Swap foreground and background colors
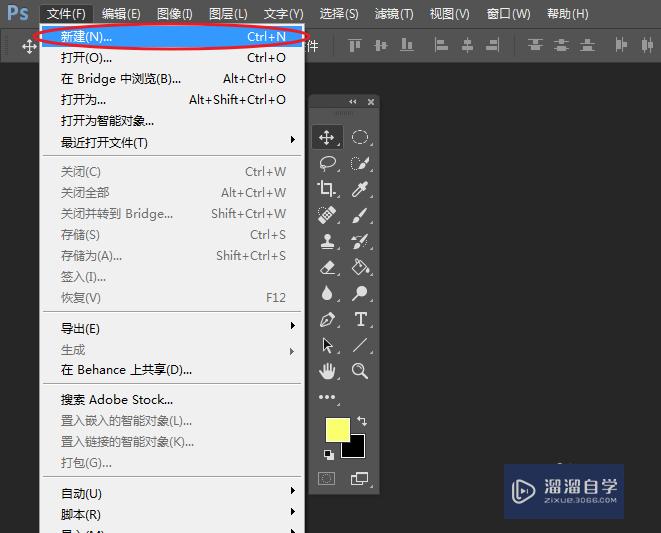 point(362,421)
